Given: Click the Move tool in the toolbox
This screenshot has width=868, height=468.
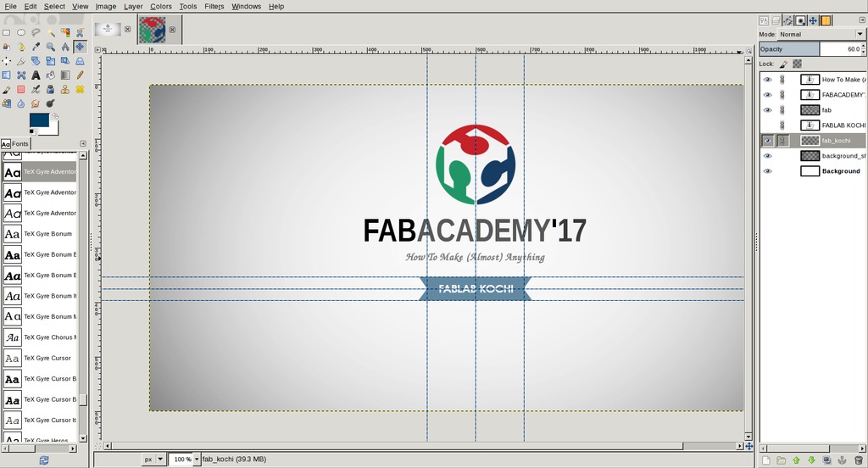Looking at the screenshot, I should click(80, 47).
